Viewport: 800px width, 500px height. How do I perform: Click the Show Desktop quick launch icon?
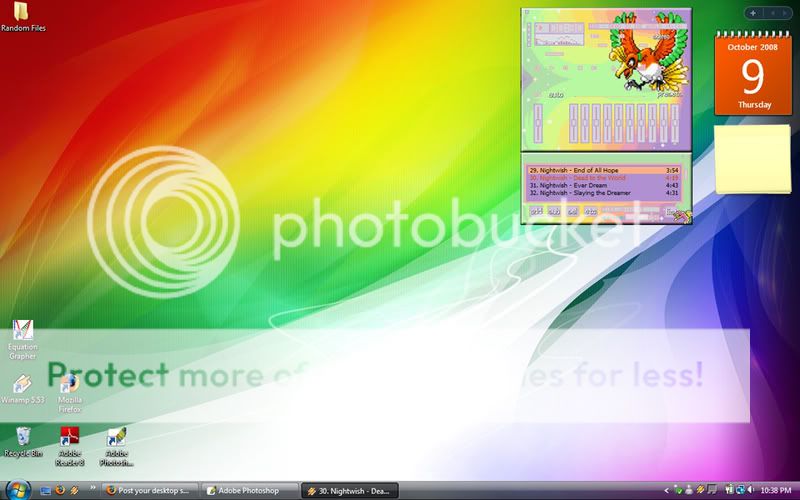point(45,491)
